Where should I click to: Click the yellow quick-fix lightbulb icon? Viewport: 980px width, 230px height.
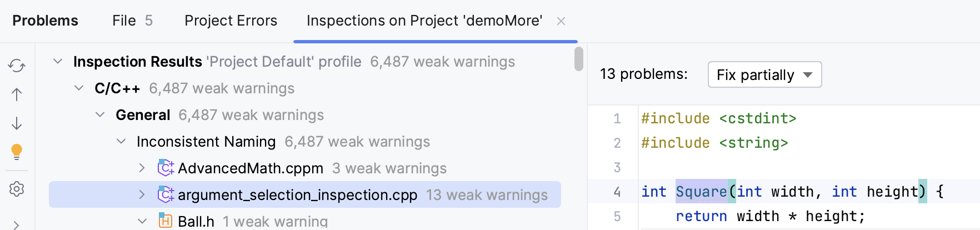pyautogui.click(x=17, y=152)
